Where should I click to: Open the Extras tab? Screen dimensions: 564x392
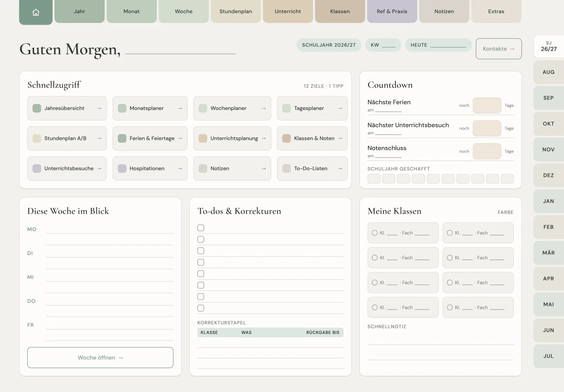tap(496, 11)
